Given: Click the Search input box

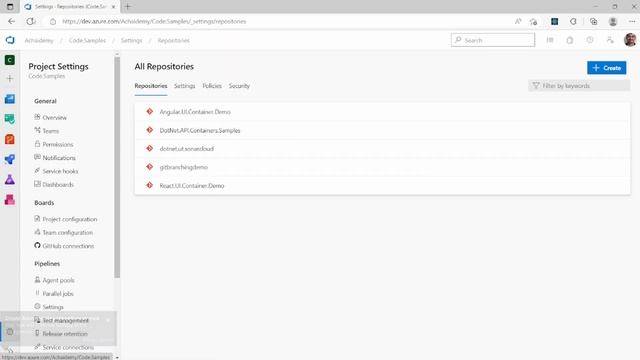Looking at the screenshot, I should [x=493, y=40].
